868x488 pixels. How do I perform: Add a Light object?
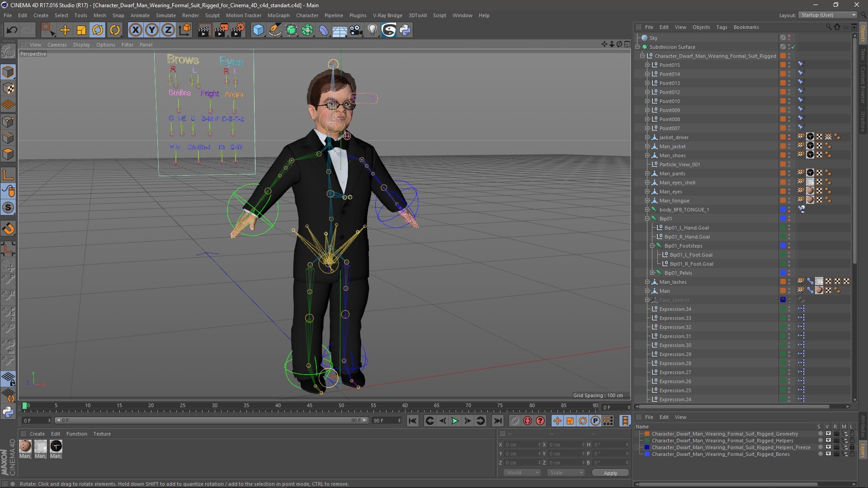pyautogui.click(x=373, y=30)
